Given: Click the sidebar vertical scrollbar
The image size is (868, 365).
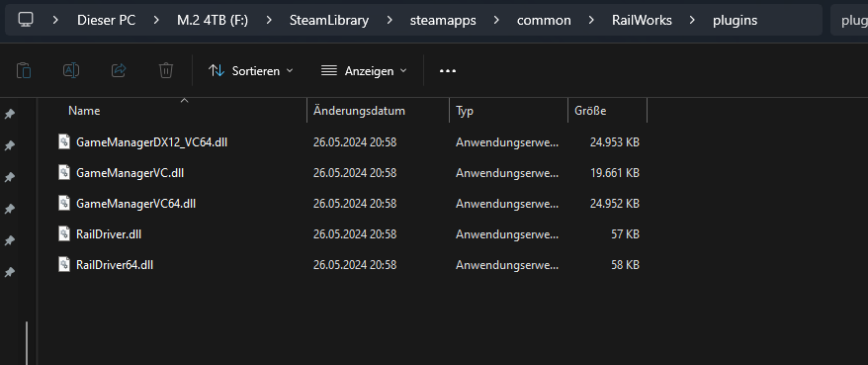Looking at the screenshot, I should point(26,343).
